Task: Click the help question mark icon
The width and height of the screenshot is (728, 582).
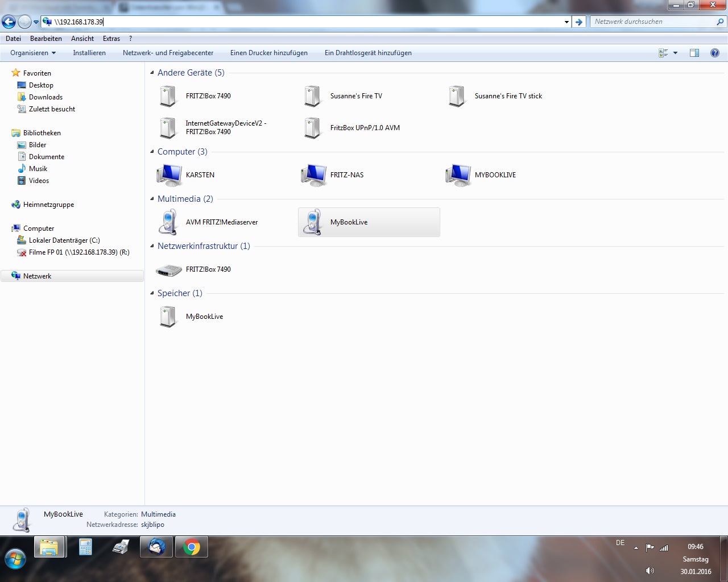Action: [x=715, y=53]
